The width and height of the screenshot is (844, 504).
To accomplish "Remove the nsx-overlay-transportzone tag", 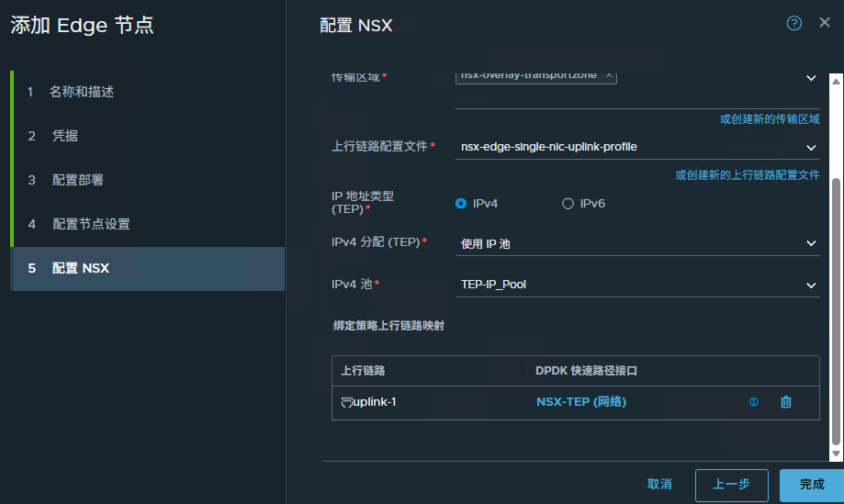I will click(x=608, y=75).
